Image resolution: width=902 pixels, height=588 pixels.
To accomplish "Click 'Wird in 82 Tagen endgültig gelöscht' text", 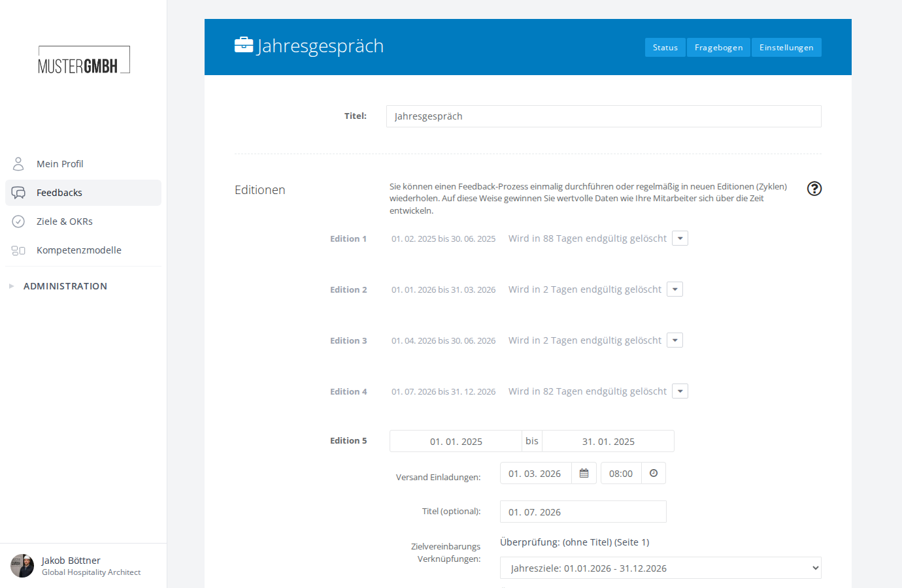I will point(588,391).
